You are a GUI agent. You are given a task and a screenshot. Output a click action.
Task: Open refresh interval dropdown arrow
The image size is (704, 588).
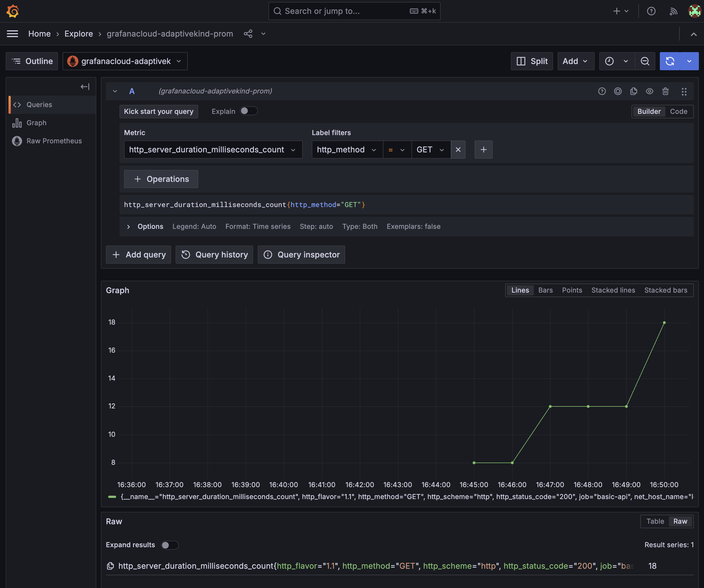pyautogui.click(x=689, y=61)
